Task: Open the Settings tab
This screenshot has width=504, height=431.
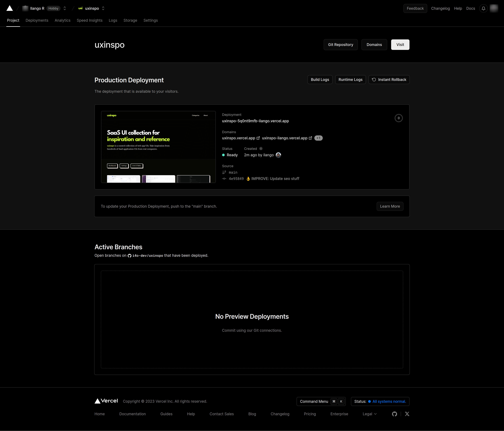Action: 151,20
